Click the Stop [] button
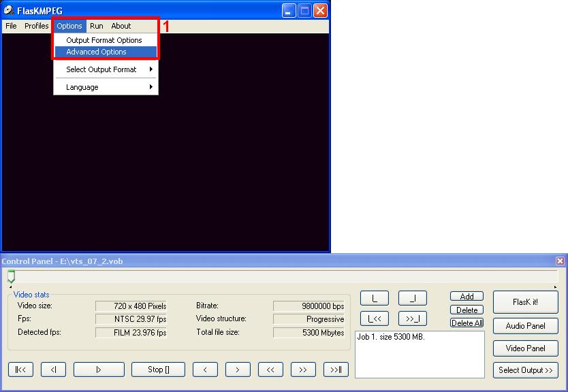The image size is (568, 392). [x=158, y=370]
